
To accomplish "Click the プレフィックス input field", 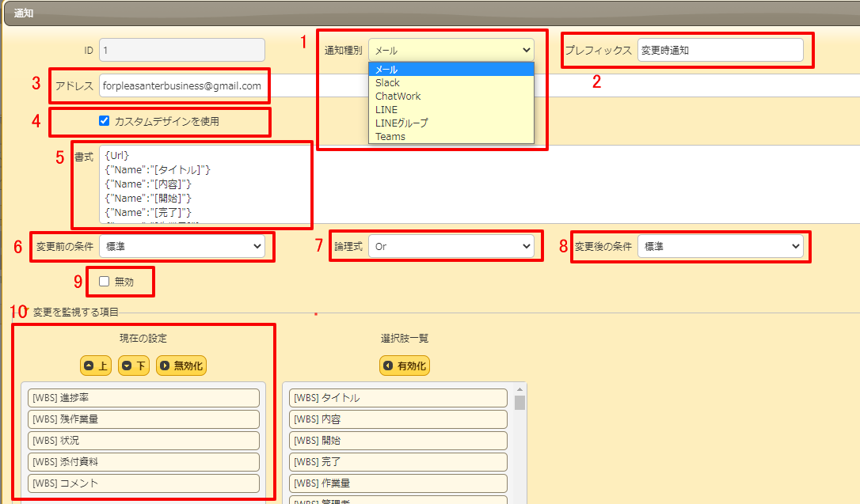I will click(721, 49).
